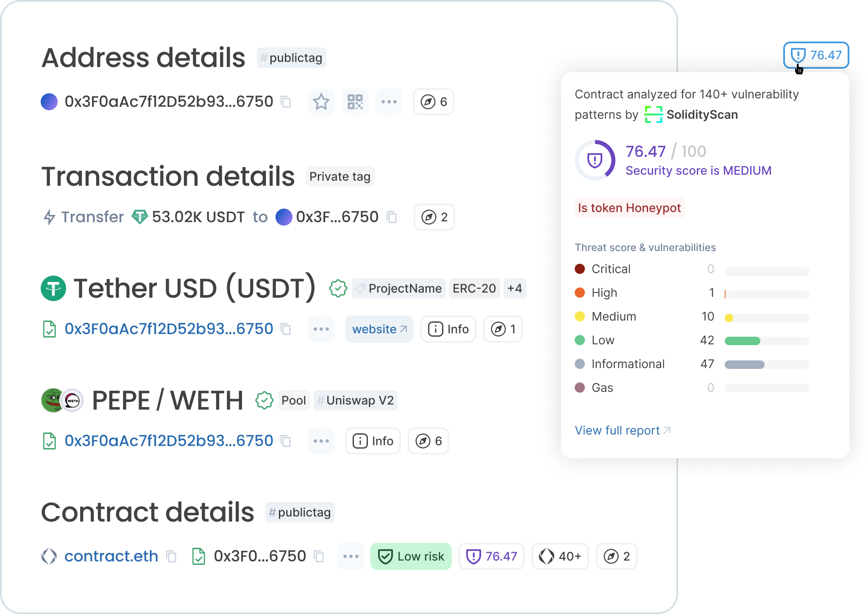This screenshot has width=868, height=614.
Task: Open the three-dot menu next to the address
Action: pyautogui.click(x=389, y=102)
